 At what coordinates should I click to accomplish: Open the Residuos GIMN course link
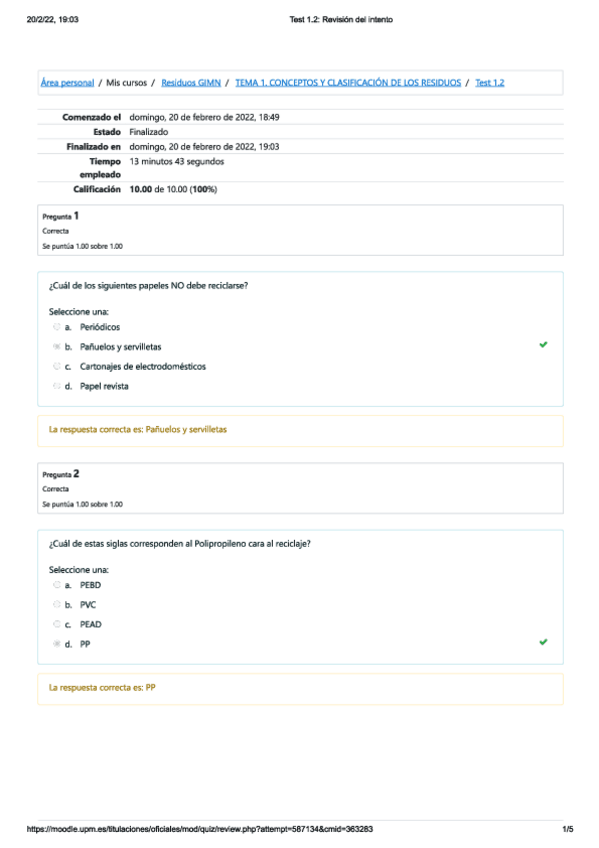[193, 83]
